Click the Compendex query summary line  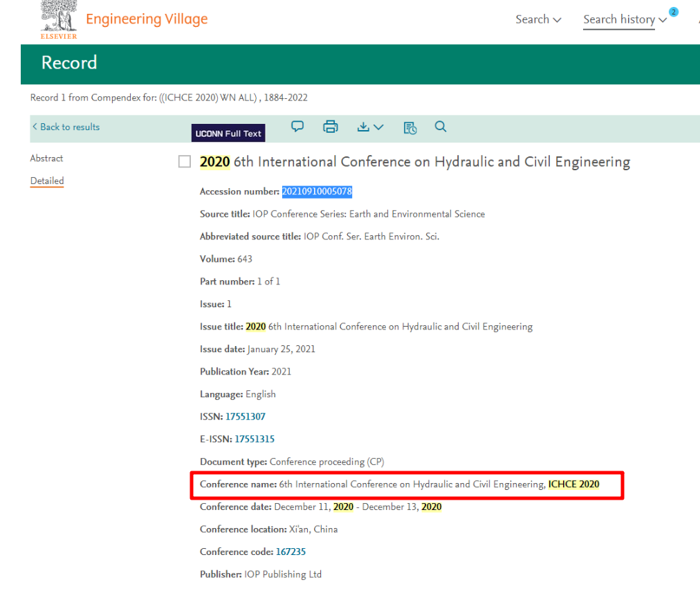click(x=169, y=98)
